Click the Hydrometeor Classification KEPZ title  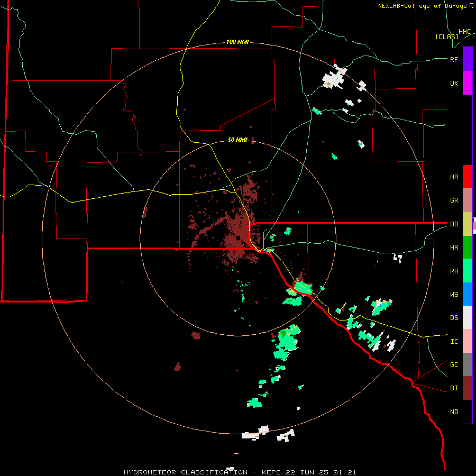pyautogui.click(x=240, y=472)
